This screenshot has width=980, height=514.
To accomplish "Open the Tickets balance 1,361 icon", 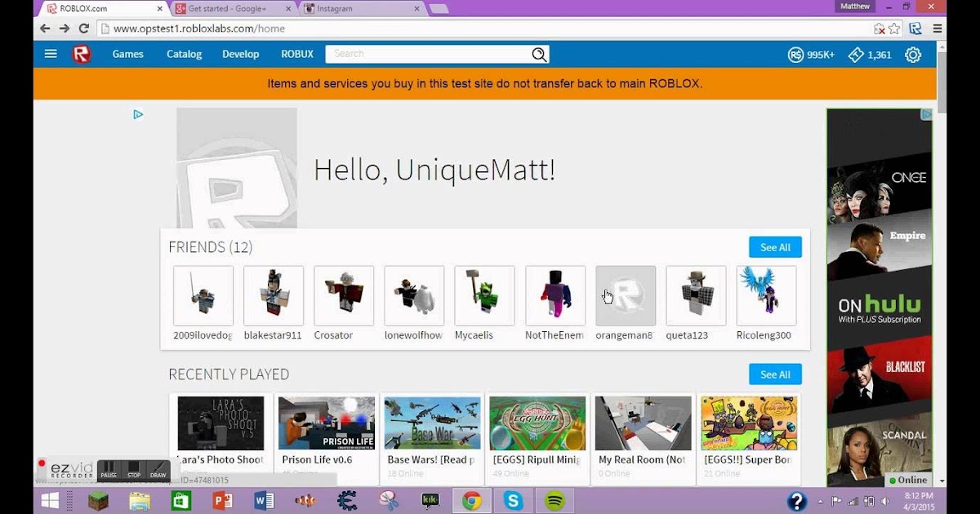I will (856, 55).
